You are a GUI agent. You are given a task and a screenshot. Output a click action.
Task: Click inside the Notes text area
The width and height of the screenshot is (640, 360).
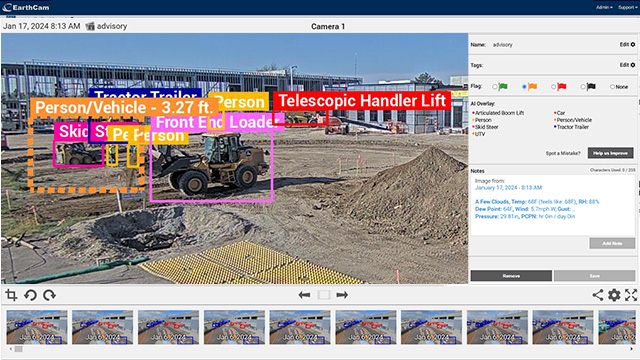tap(553, 205)
